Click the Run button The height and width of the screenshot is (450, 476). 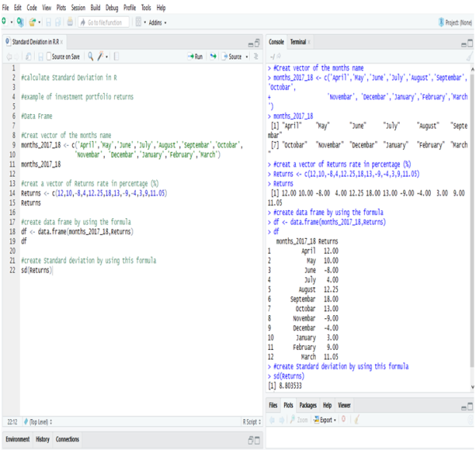(x=194, y=56)
